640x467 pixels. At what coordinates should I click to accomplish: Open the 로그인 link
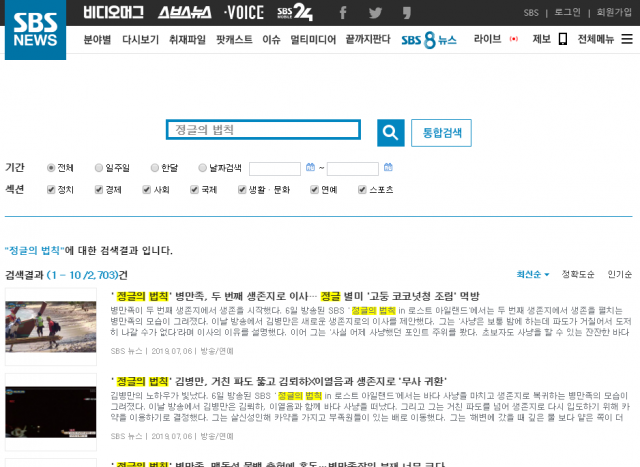(x=567, y=13)
